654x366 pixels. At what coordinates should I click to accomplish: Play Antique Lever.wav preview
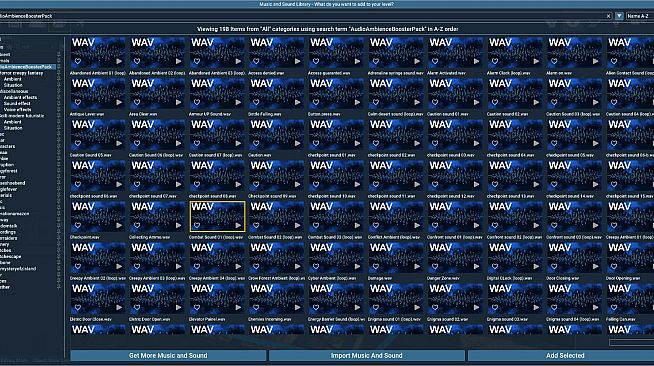[119, 102]
